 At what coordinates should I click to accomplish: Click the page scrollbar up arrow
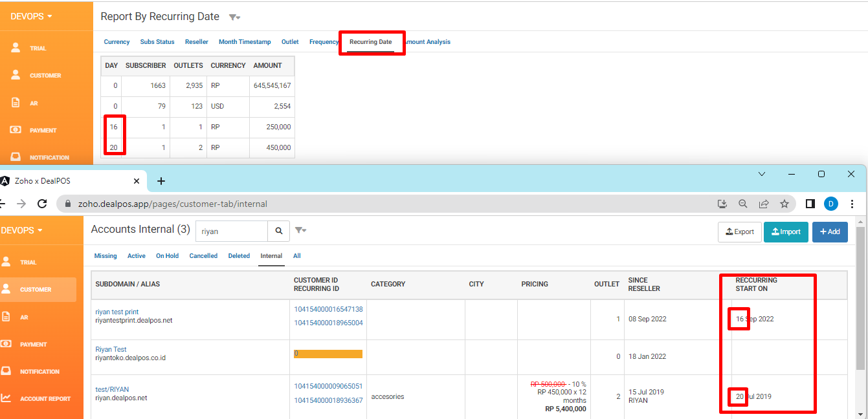pos(860,222)
